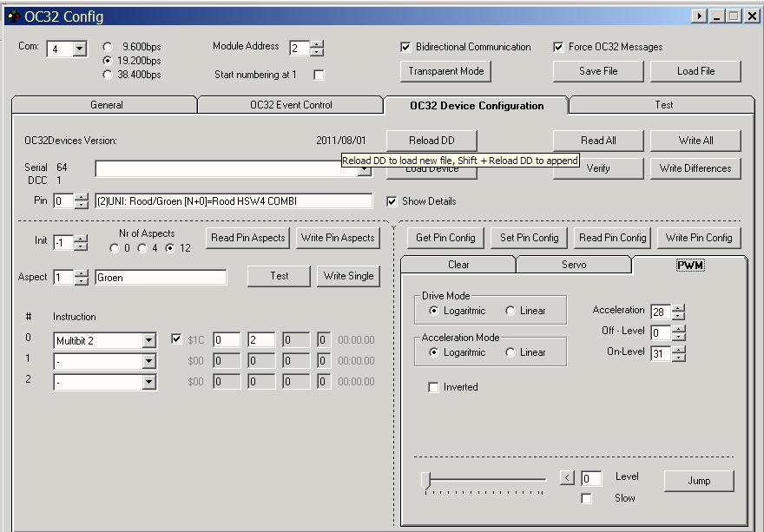
Task: Decrease the On-Level spinner value
Action: point(678,358)
